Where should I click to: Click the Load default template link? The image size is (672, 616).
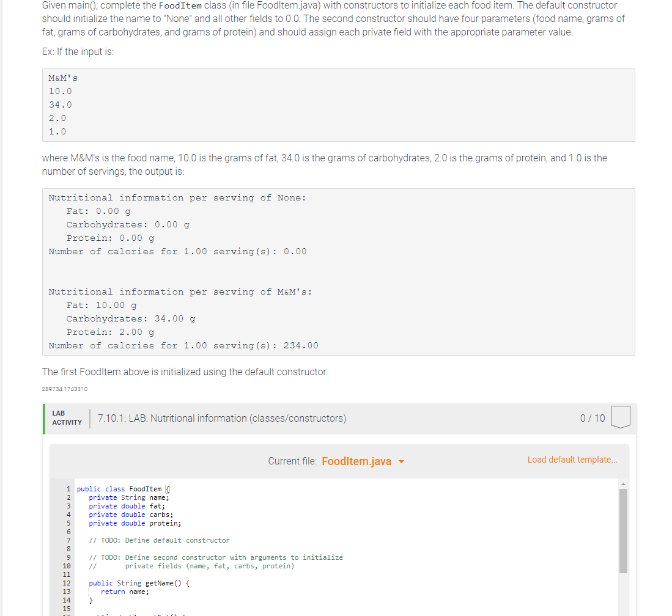tap(572, 459)
